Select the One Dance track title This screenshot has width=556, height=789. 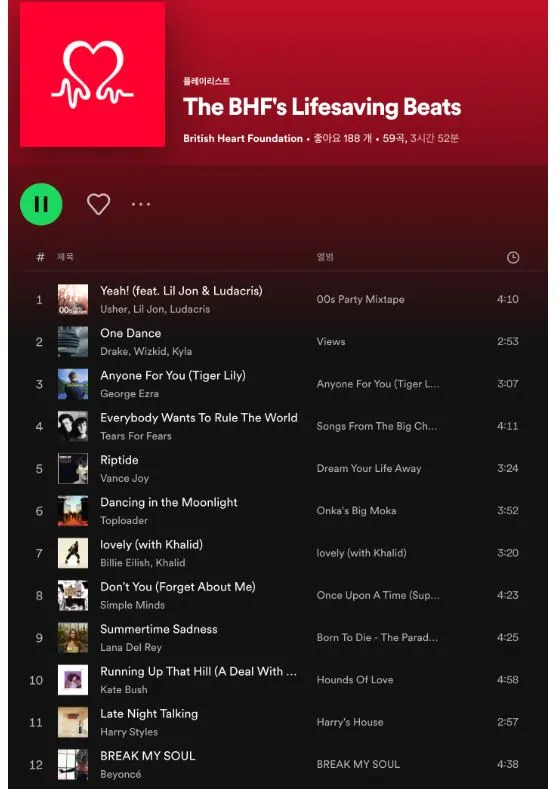(x=130, y=333)
